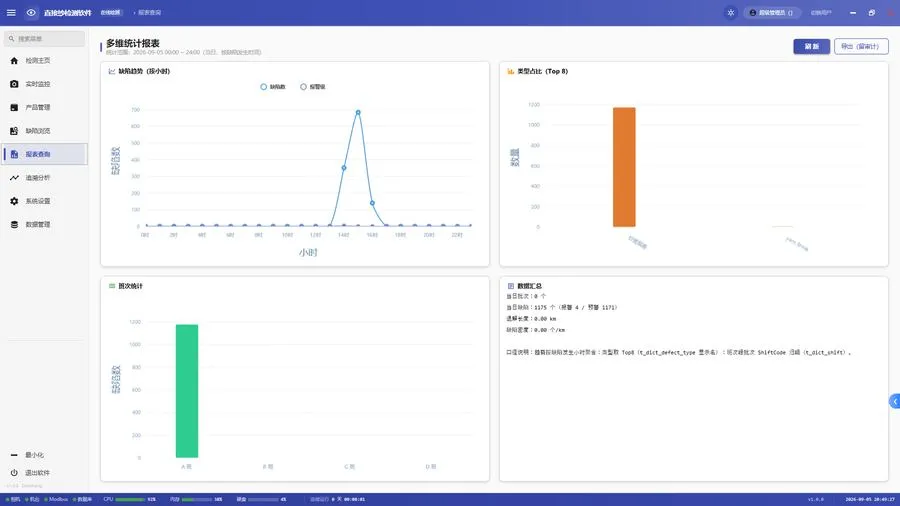Click the 导出 export button
The width and height of the screenshot is (900, 506).
[x=861, y=46]
